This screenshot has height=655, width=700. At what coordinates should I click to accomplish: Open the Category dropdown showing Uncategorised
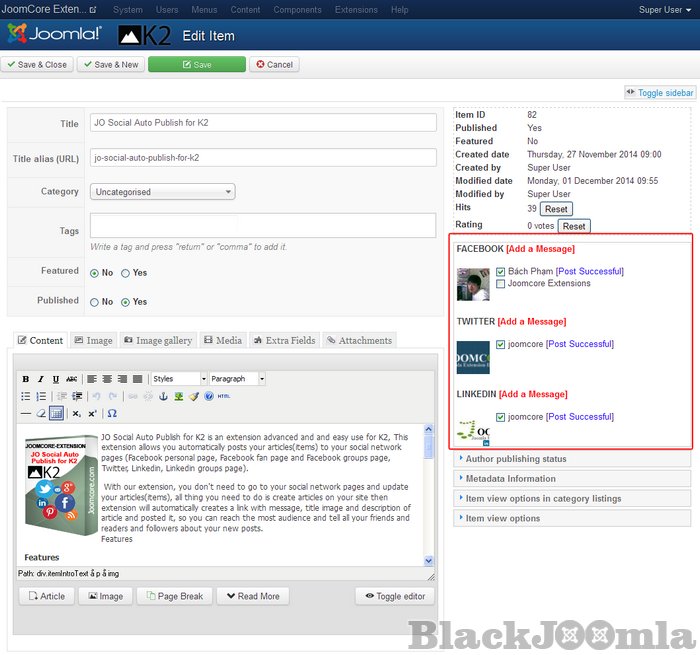(x=163, y=192)
